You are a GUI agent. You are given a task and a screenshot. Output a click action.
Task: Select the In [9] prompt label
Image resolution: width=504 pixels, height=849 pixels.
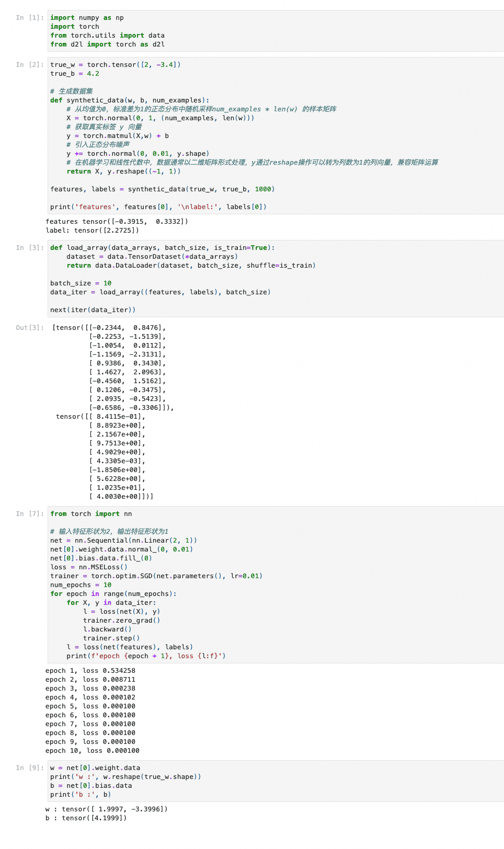tap(30, 768)
